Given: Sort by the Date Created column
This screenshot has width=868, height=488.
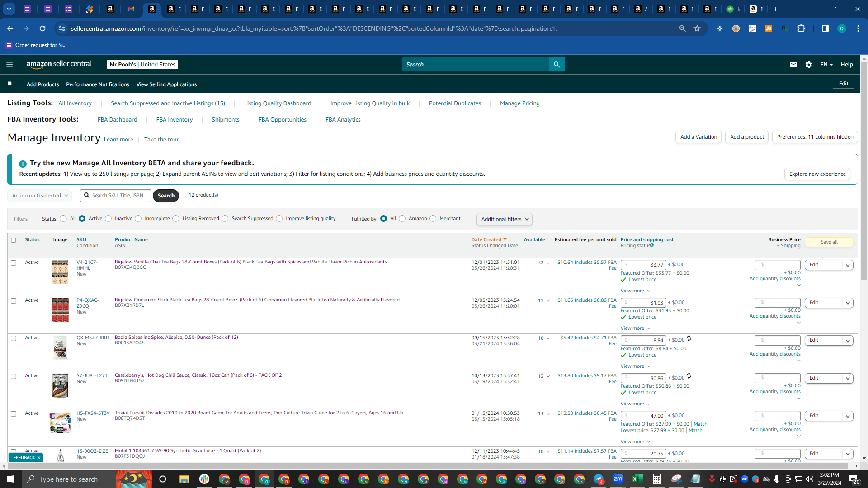Looking at the screenshot, I should coord(489,240).
